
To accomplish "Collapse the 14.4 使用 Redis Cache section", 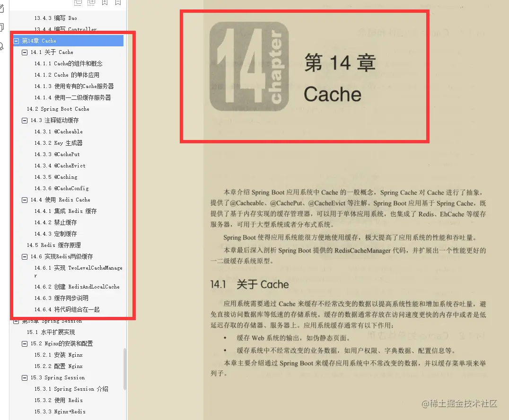I will pyautogui.click(x=24, y=200).
